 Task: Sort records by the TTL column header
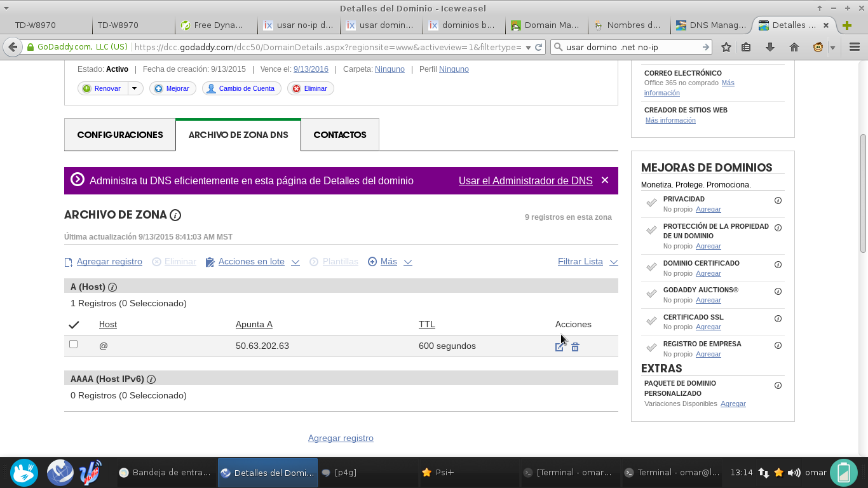pyautogui.click(x=427, y=324)
